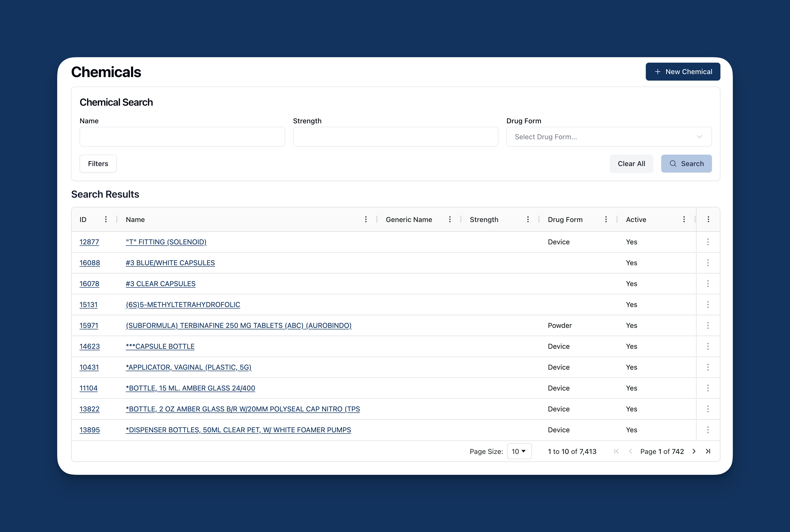Open the Name column options menu
This screenshot has width=790, height=532.
coord(366,220)
